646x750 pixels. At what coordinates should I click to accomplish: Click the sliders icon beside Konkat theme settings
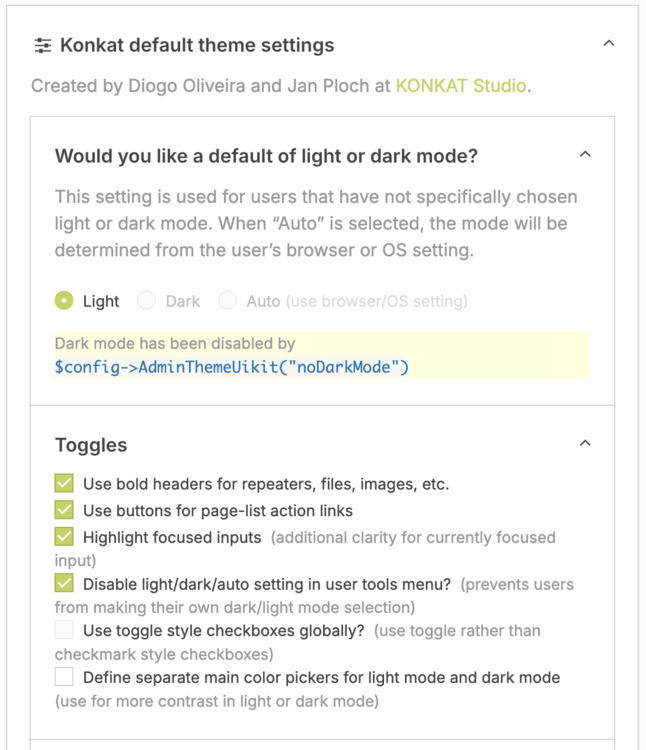click(43, 45)
